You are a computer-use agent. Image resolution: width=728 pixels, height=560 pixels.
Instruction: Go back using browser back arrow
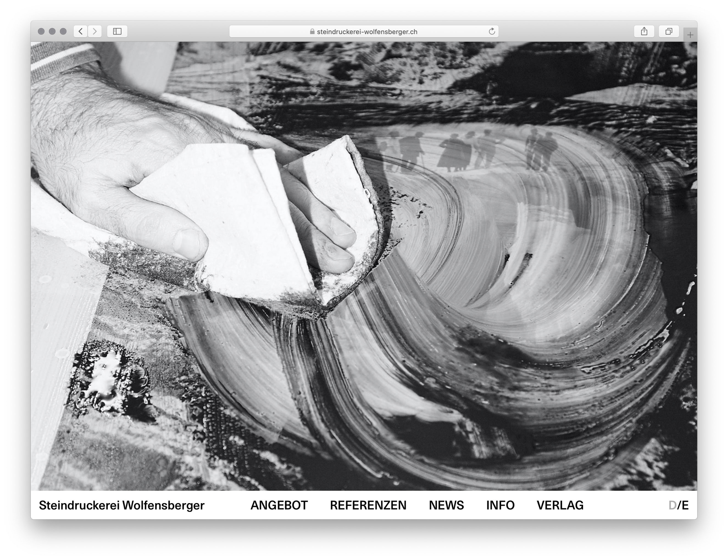tap(80, 31)
